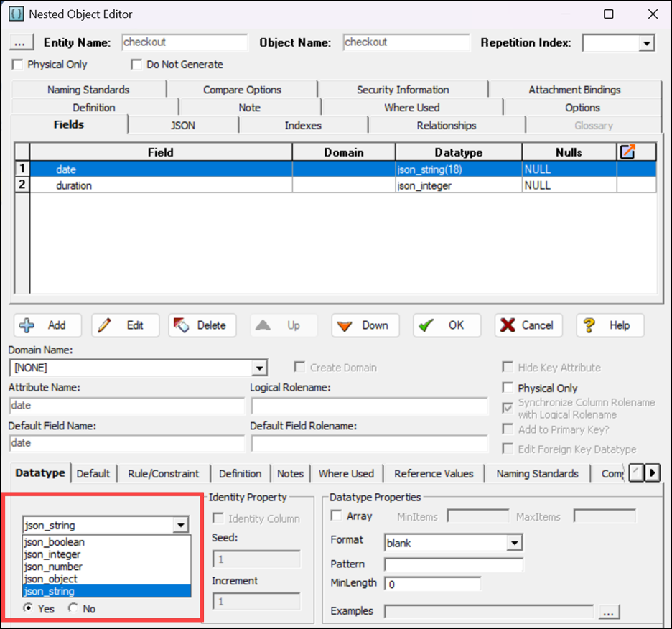The image size is (672, 629).
Task: Select the No radio button
Action: (x=73, y=609)
